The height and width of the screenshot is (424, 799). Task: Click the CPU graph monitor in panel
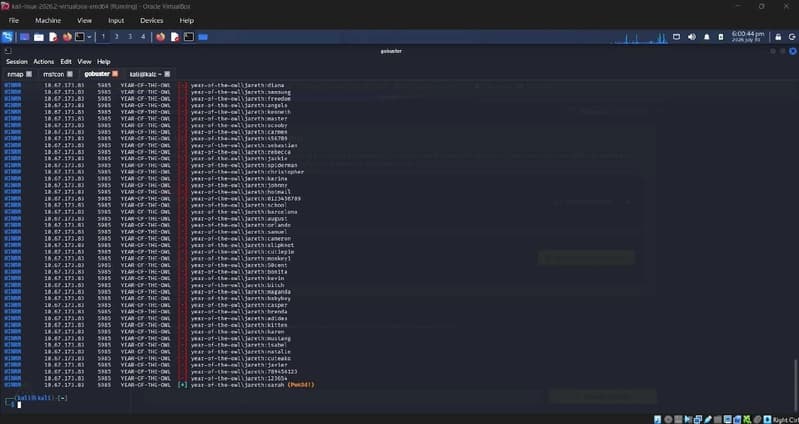point(641,37)
